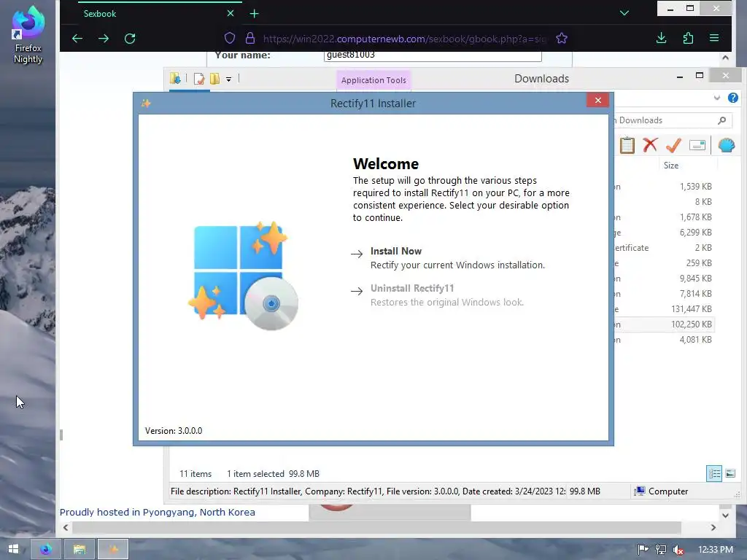This screenshot has width=747, height=560.
Task: Switch to Large icons view layout
Action: pos(730,473)
